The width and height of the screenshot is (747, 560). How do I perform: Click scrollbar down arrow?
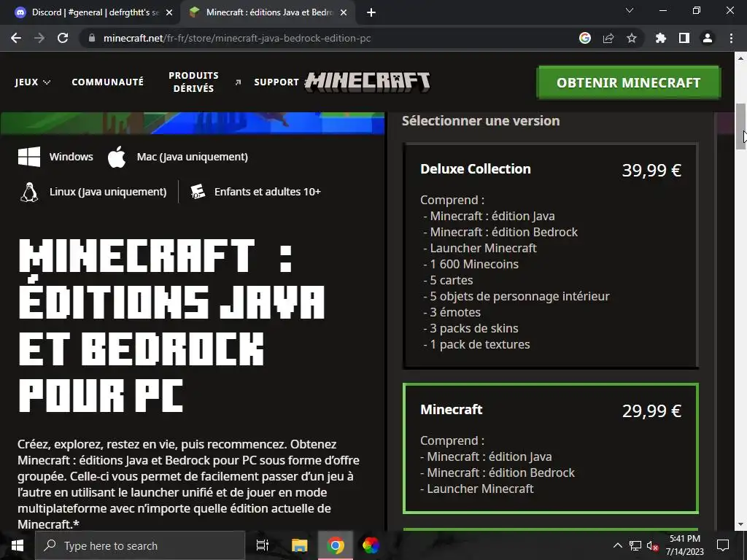740,524
